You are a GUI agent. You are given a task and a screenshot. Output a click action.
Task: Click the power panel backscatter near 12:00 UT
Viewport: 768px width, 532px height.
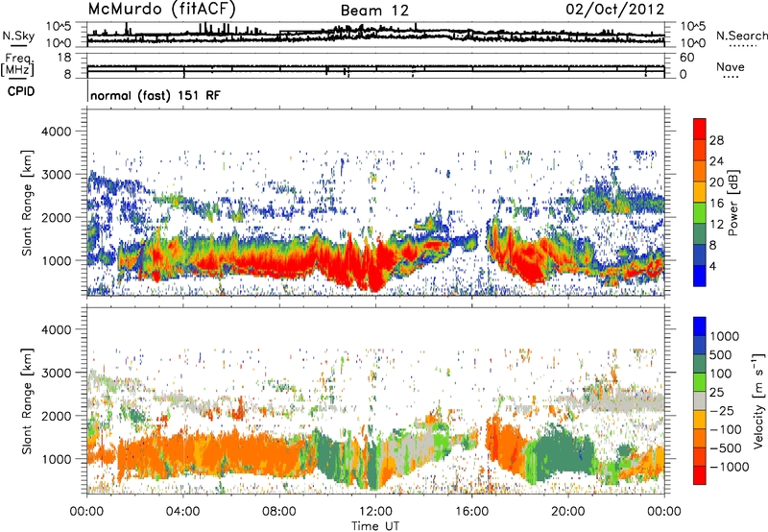pos(375,264)
